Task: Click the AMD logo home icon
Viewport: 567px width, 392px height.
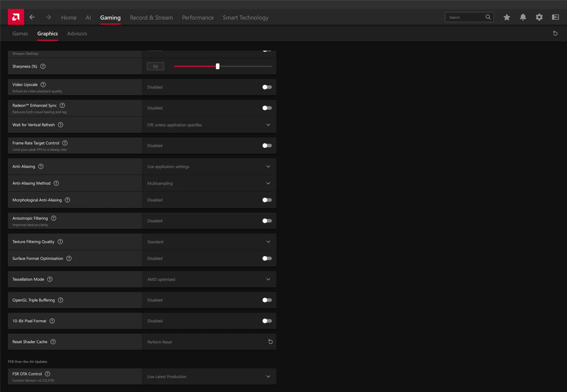Action: [x=16, y=17]
